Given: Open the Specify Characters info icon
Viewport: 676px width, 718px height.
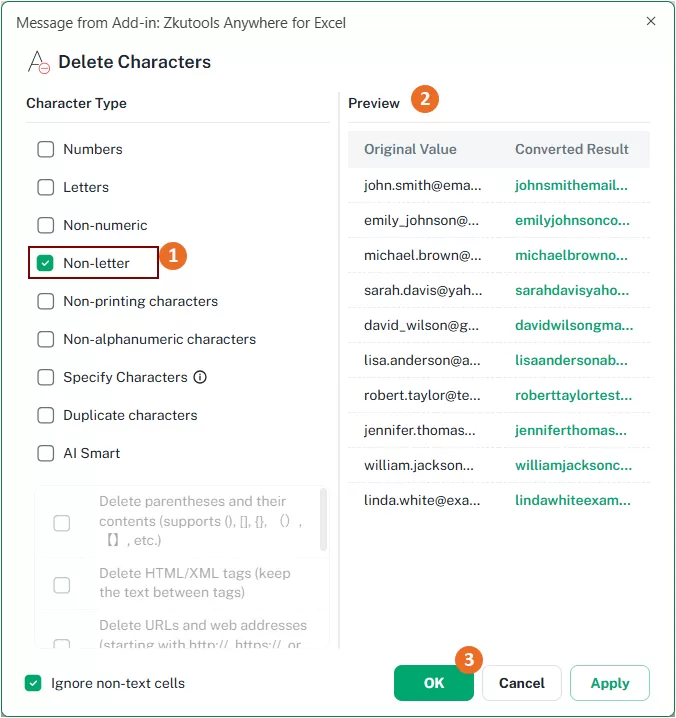Looking at the screenshot, I should click(200, 377).
